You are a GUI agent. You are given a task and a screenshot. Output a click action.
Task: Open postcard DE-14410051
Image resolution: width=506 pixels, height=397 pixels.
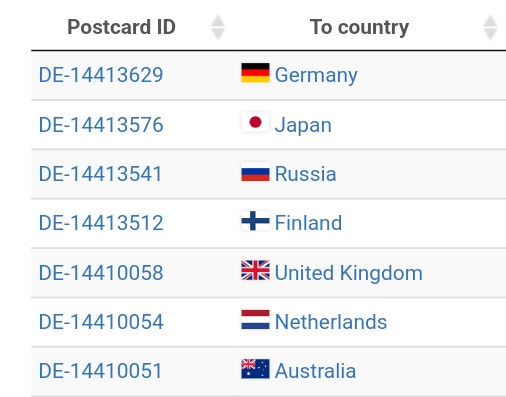100,371
